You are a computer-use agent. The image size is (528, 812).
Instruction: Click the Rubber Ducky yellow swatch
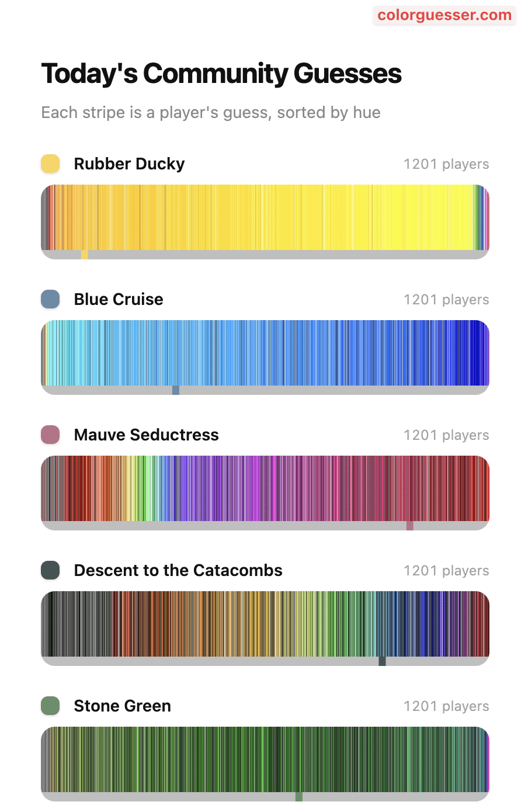pos(50,164)
